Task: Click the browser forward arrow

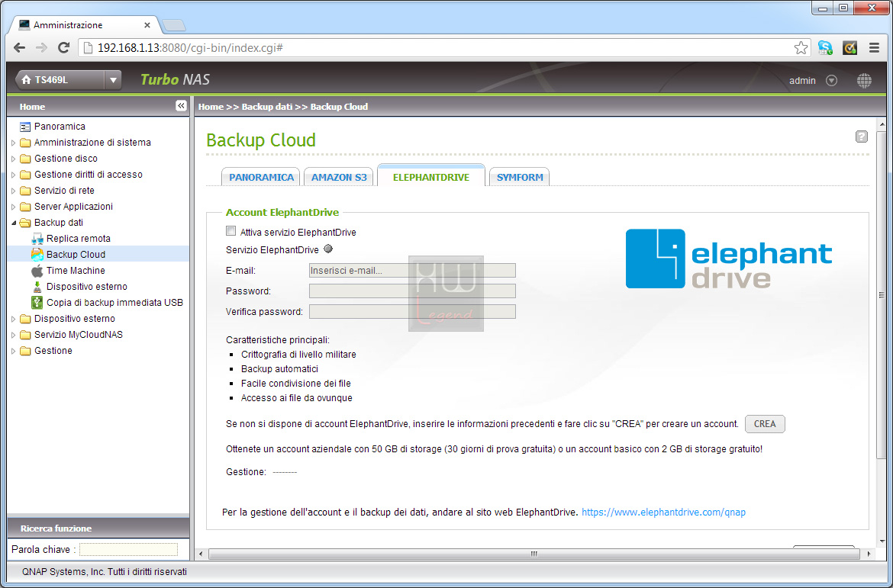Action: coord(41,48)
